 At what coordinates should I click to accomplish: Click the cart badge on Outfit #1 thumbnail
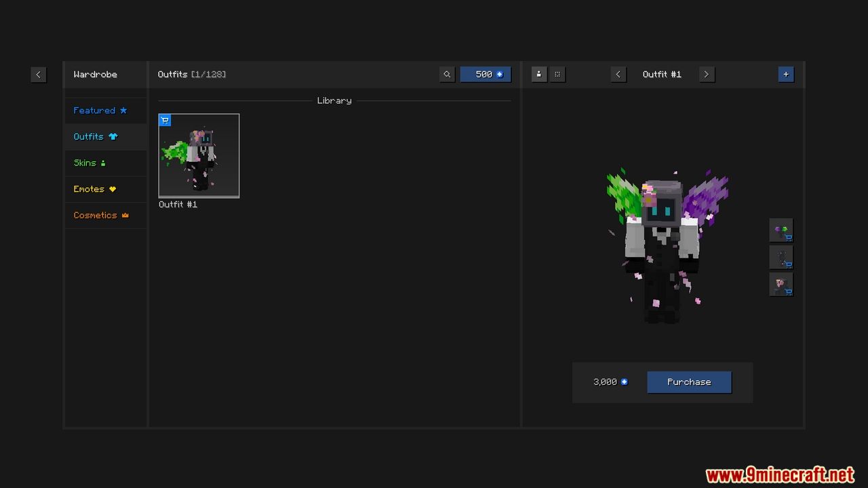(x=165, y=121)
